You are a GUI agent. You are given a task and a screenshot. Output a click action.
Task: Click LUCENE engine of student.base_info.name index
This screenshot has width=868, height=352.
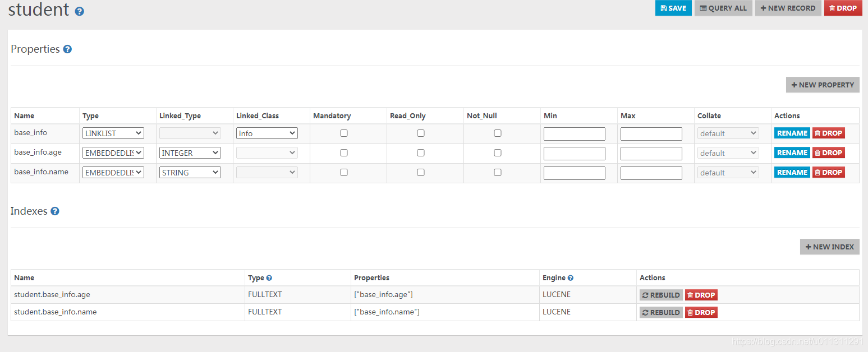(x=557, y=312)
